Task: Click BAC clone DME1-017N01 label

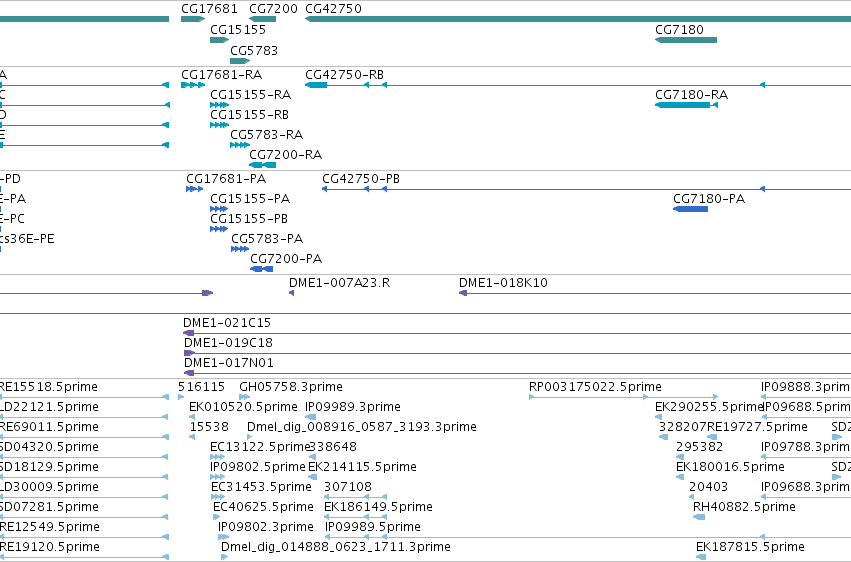Action: (x=228, y=363)
